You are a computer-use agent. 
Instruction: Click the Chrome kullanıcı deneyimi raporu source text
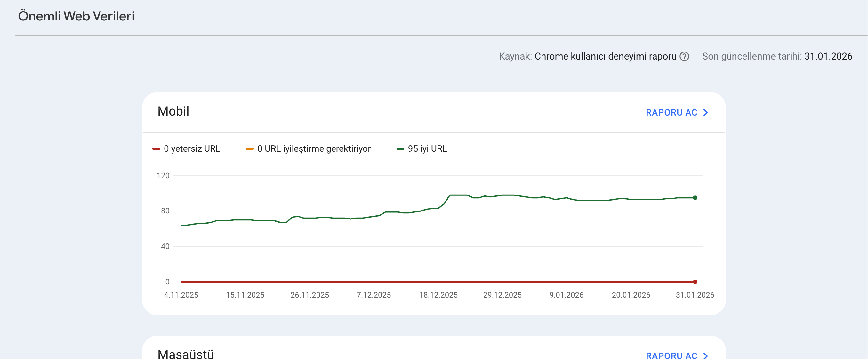tap(605, 56)
